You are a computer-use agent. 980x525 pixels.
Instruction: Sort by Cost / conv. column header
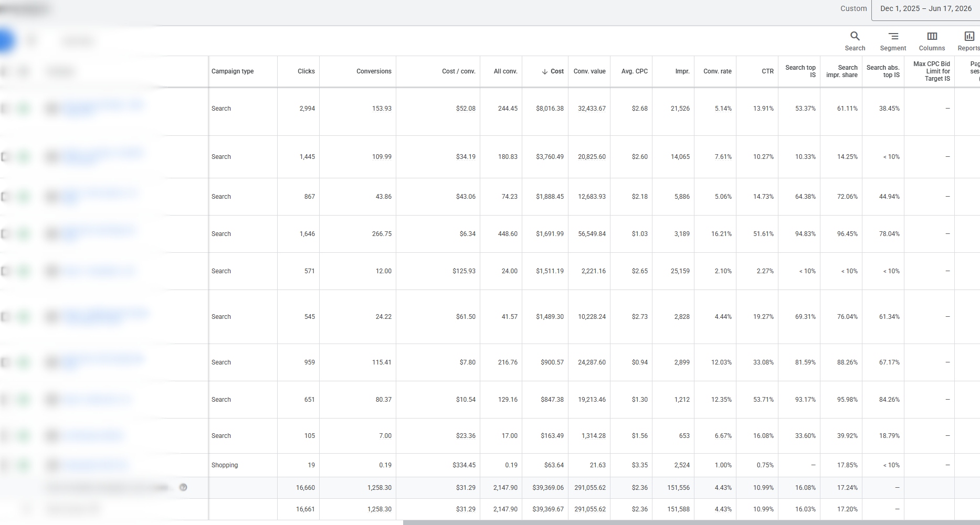click(x=458, y=71)
